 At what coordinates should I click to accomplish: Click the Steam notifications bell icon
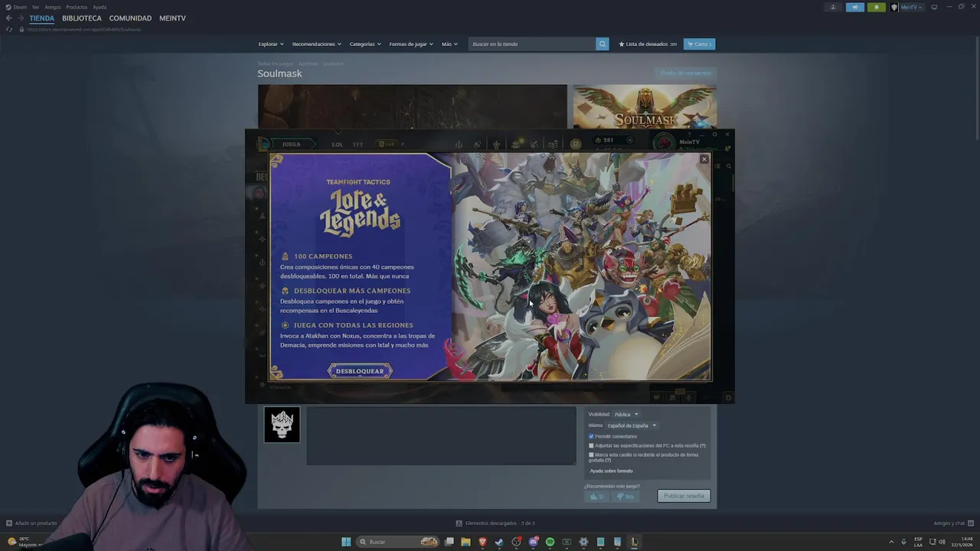pyautogui.click(x=877, y=7)
